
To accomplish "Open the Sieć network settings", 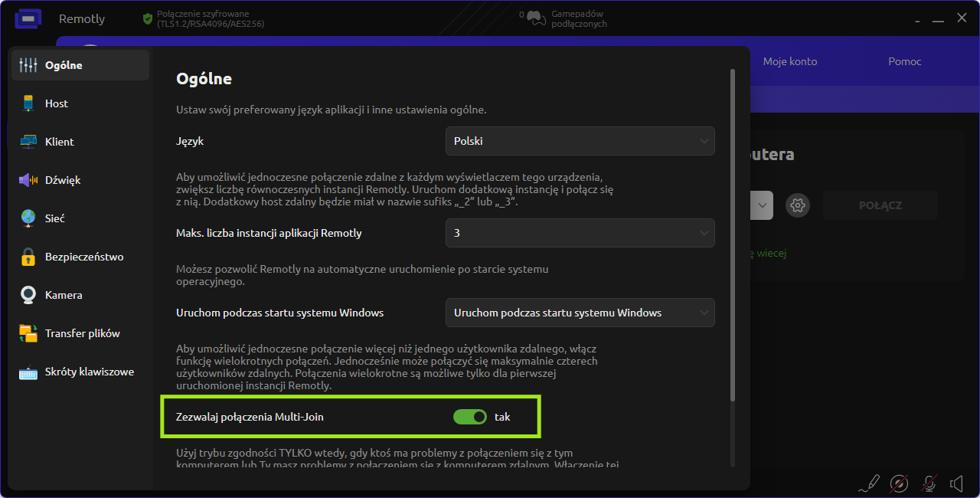I will 54,218.
